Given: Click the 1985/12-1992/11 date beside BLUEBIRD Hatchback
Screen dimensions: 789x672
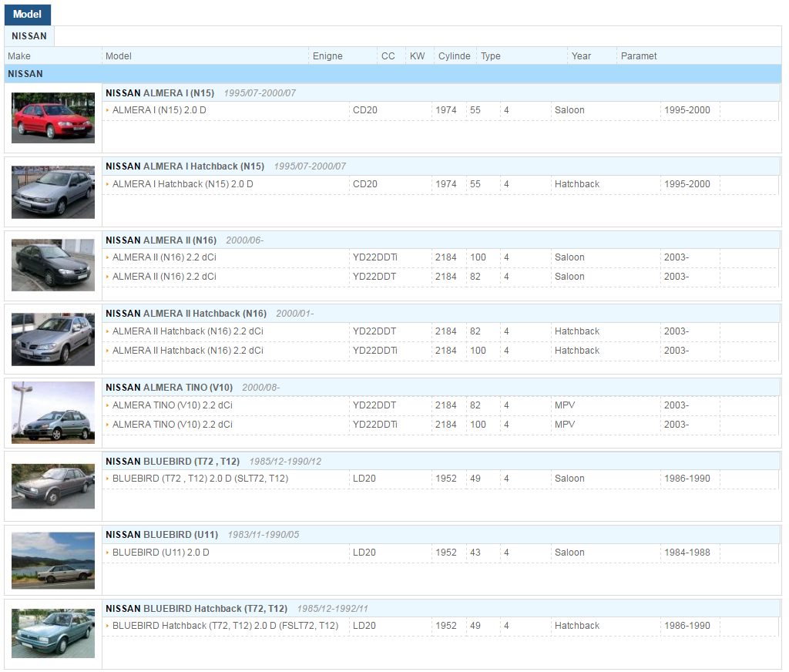Looking at the screenshot, I should (333, 609).
